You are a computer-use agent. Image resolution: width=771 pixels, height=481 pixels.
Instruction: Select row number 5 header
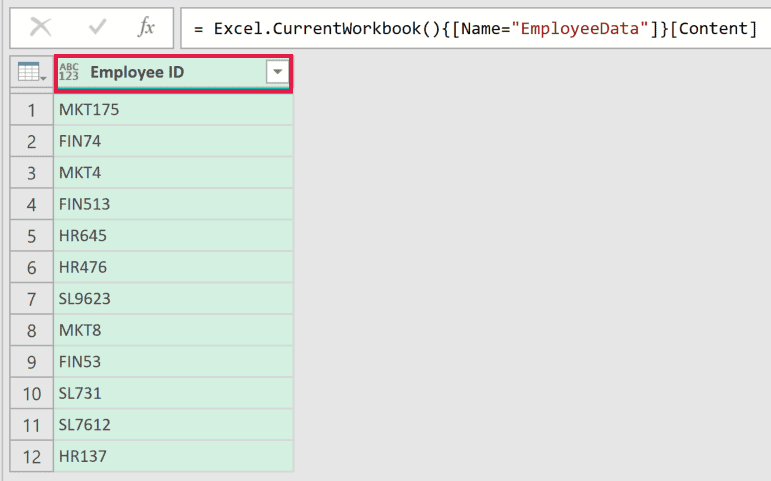tap(31, 236)
